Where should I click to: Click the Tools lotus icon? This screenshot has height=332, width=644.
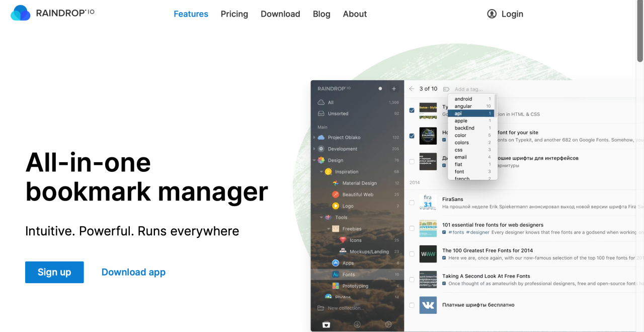pyautogui.click(x=328, y=218)
